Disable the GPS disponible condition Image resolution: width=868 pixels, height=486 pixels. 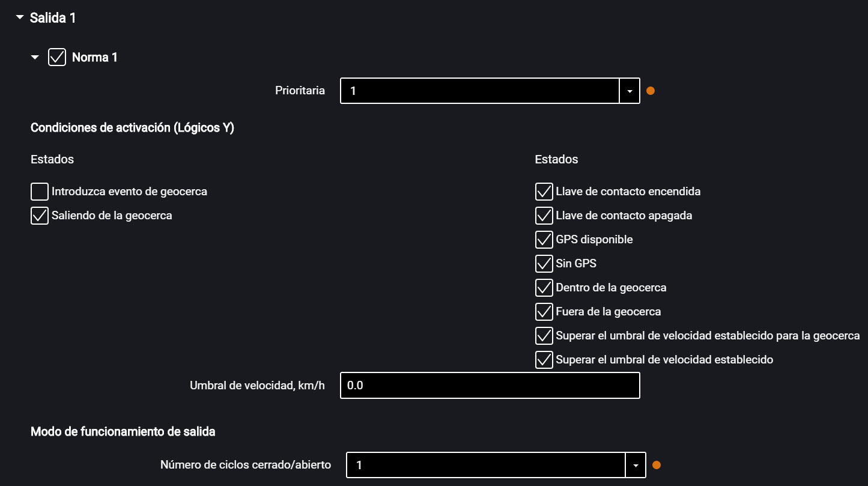point(544,239)
